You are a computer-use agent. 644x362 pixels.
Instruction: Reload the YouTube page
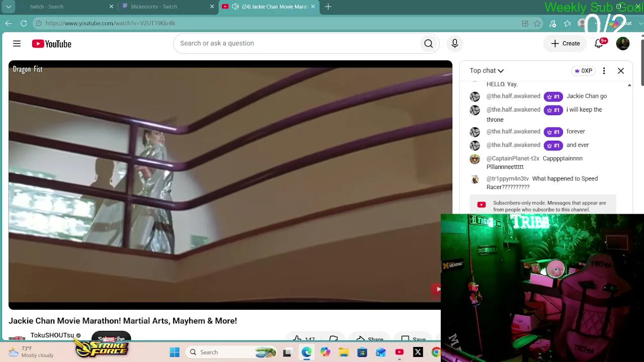pyautogui.click(x=24, y=23)
